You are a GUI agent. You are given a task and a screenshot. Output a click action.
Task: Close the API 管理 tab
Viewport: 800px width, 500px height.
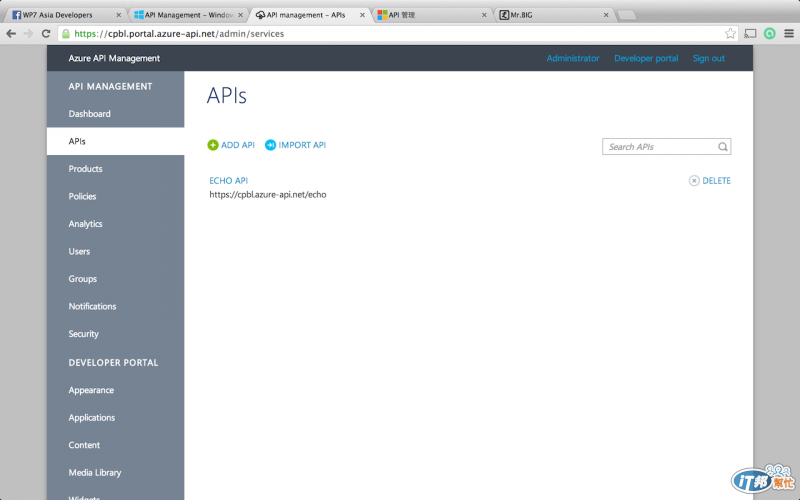[484, 15]
